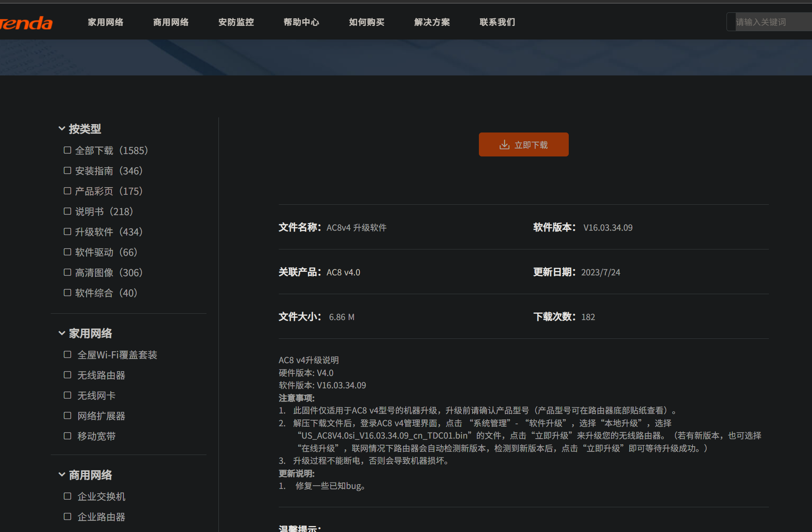Check the 无线路由器 checkbox

[68, 375]
